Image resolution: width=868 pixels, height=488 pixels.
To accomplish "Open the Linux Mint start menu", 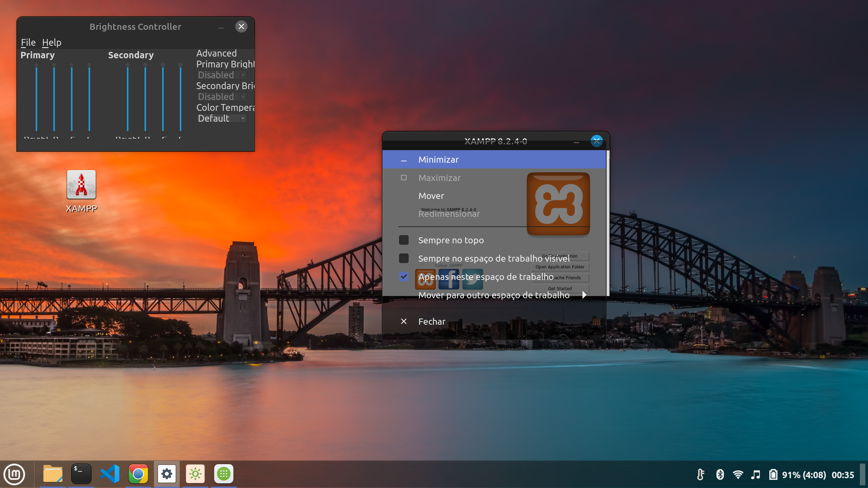I will point(14,474).
